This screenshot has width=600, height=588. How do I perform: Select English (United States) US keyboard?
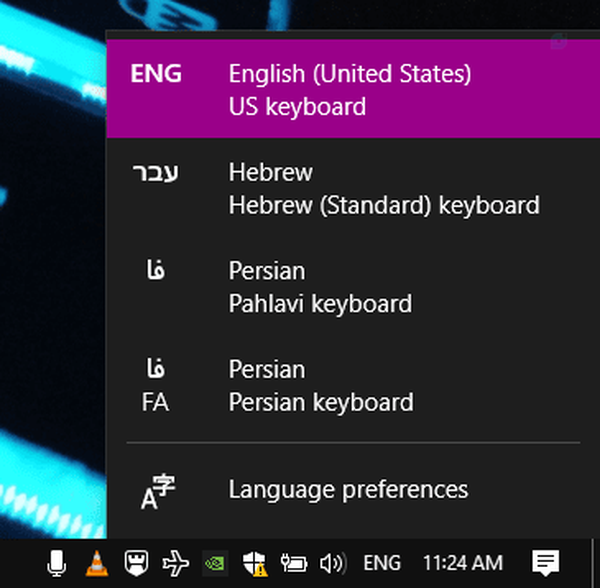coord(353,89)
